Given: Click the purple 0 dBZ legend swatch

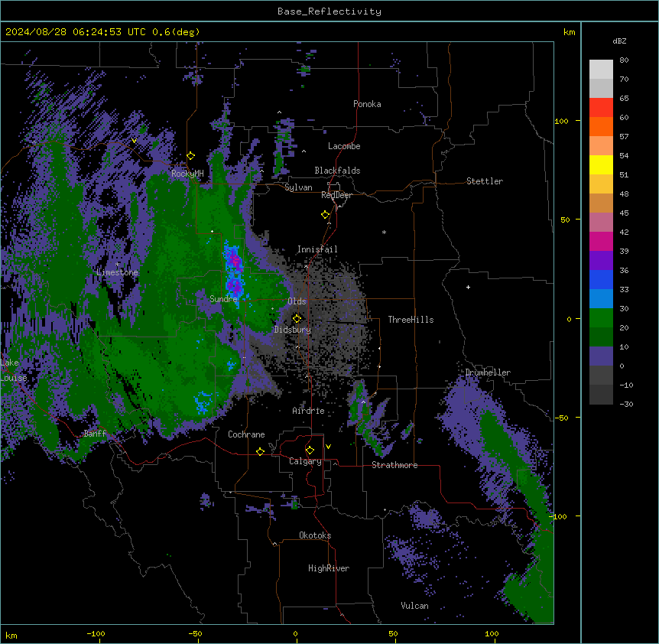Looking at the screenshot, I should 601,356.
